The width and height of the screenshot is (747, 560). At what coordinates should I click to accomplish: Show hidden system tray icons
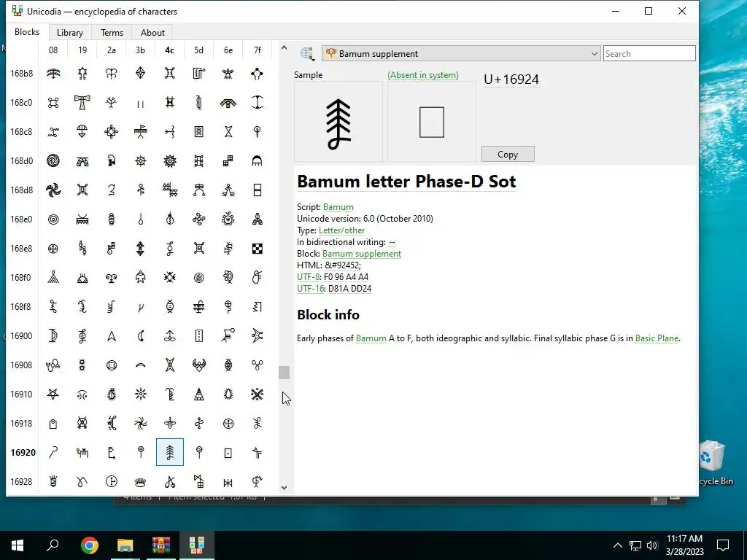point(617,545)
